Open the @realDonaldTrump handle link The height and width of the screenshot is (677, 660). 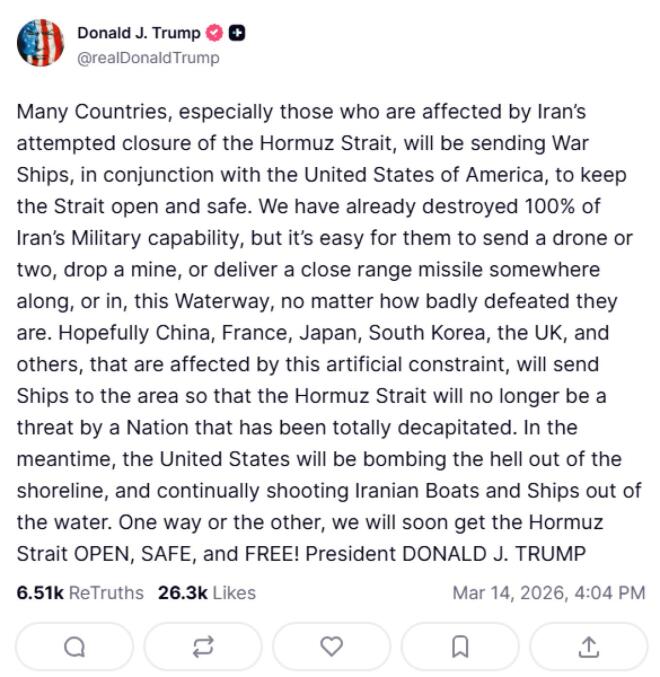pyautogui.click(x=148, y=58)
